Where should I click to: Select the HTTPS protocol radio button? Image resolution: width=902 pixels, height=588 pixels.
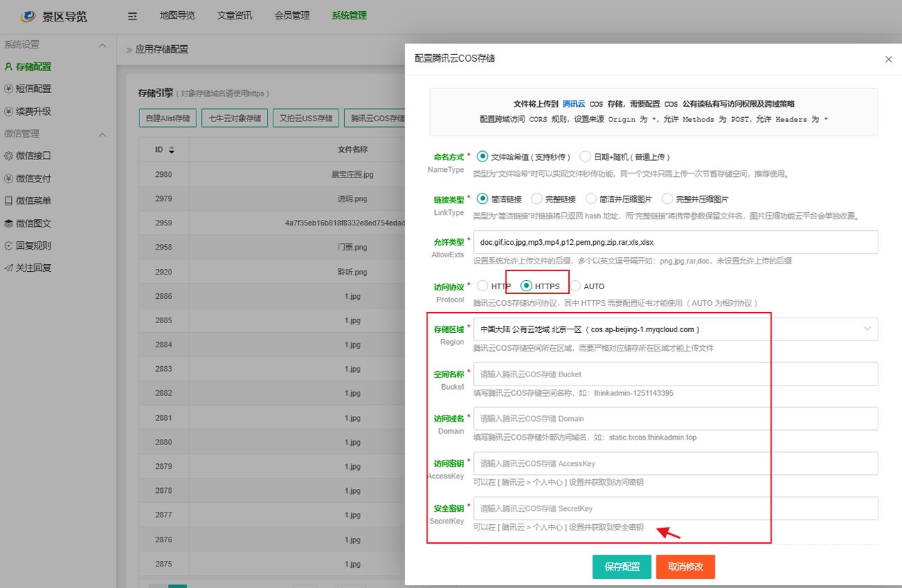click(527, 286)
